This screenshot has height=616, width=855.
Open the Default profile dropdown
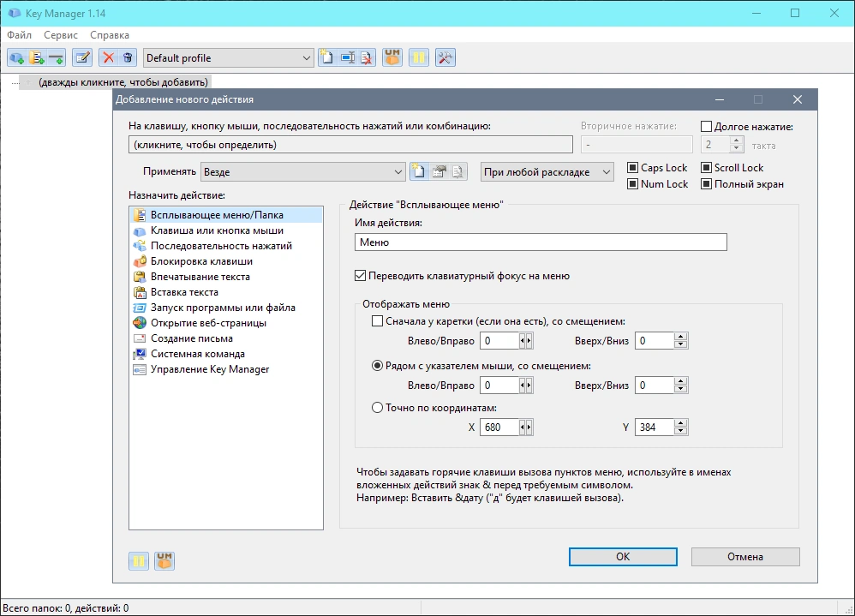[x=229, y=57]
